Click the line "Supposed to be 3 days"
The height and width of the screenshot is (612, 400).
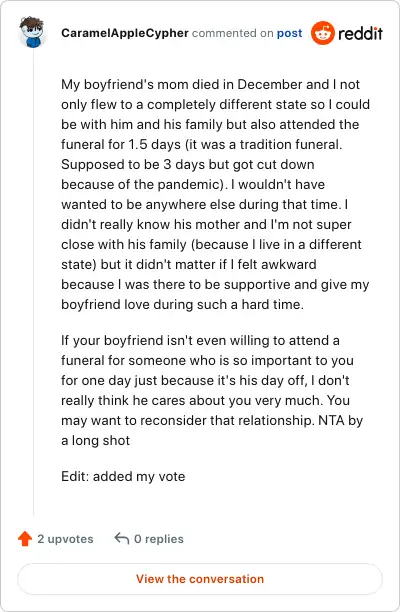[188, 164]
